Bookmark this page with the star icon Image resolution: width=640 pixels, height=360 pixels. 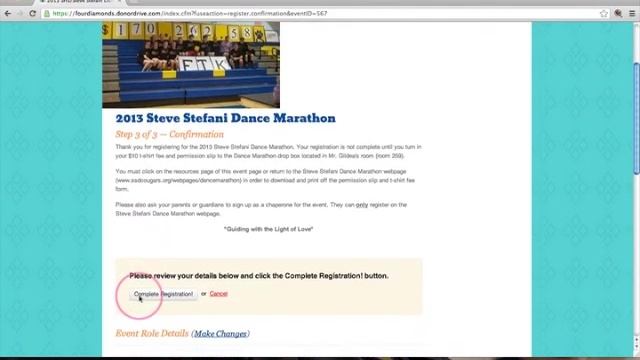pyautogui.click(x=604, y=13)
